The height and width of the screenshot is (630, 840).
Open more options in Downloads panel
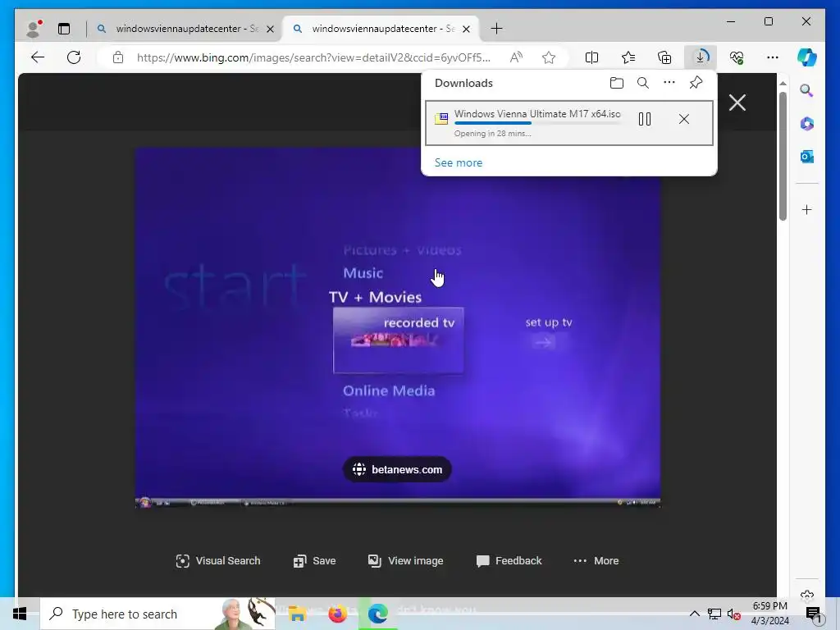coord(669,83)
